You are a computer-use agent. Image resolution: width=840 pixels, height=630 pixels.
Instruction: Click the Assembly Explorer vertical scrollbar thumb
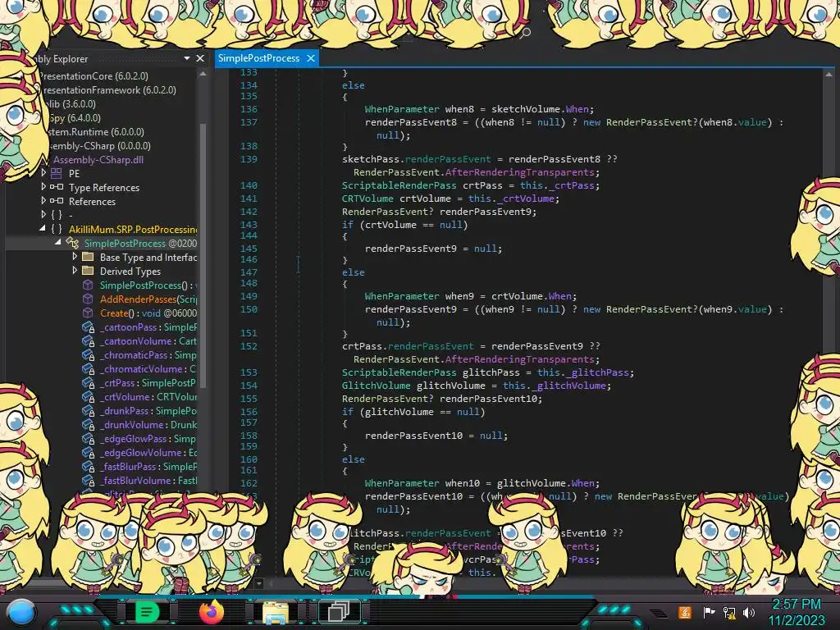click(x=203, y=254)
